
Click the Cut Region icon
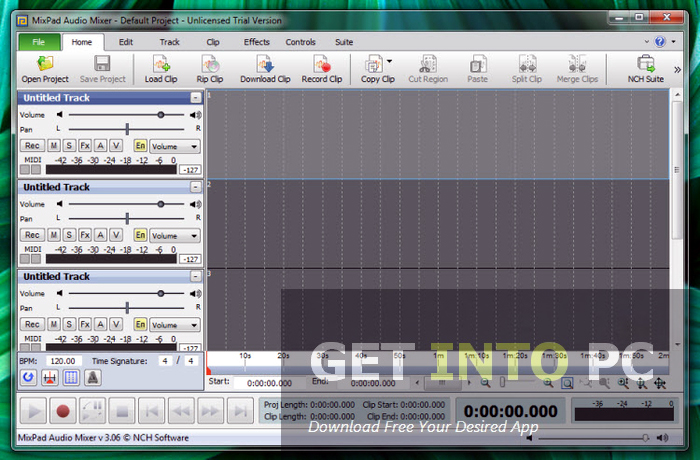[x=428, y=64]
